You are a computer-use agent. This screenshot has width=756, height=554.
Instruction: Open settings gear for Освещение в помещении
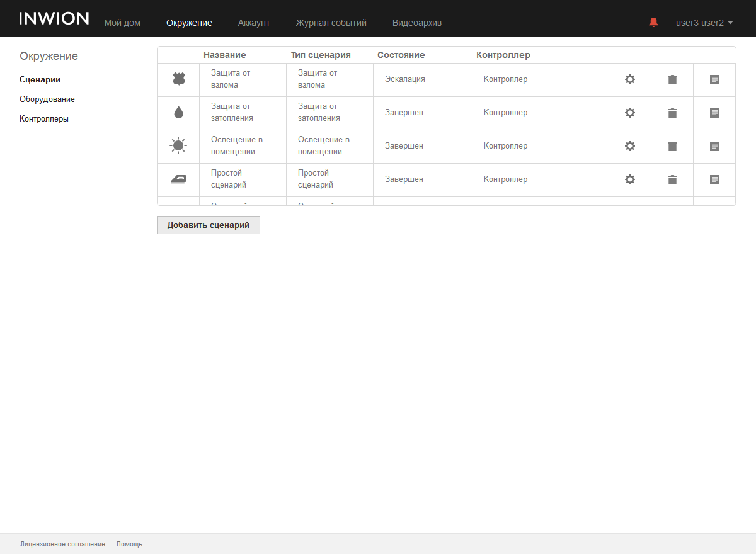click(x=629, y=146)
